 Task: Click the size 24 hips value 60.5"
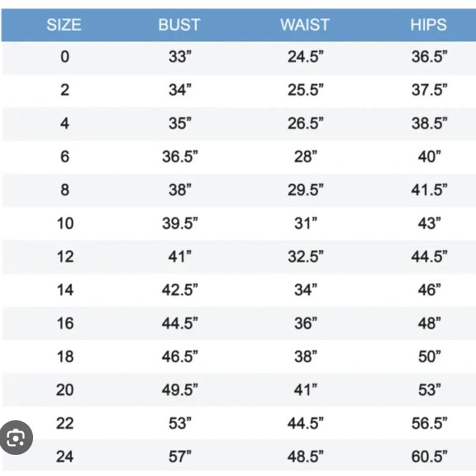[429, 456]
